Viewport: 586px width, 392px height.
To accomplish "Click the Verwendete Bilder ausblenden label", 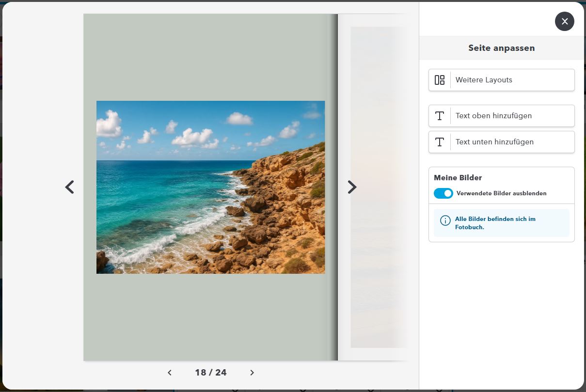I will tap(501, 193).
